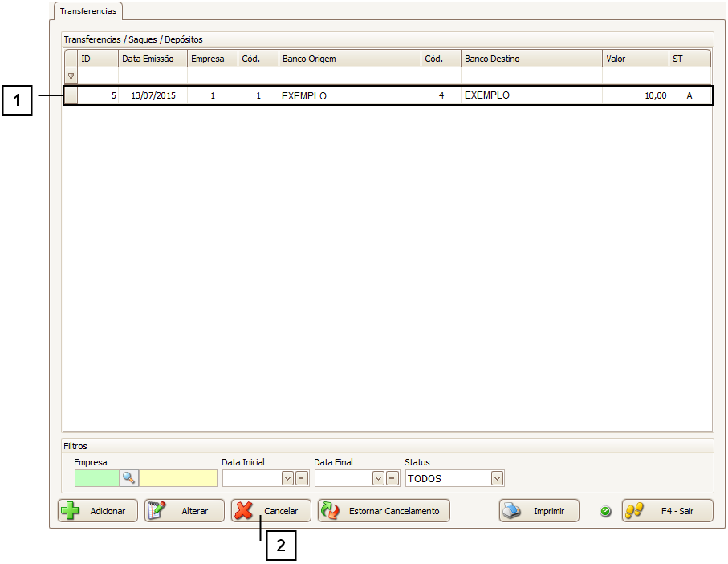The height and width of the screenshot is (564, 728).
Task: Click the filter funnel icon in grid
Action: (x=71, y=76)
